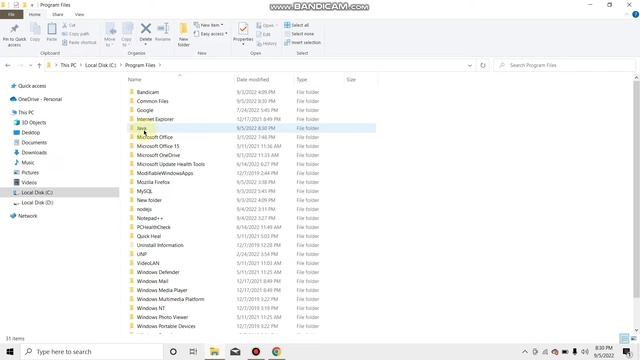Image resolution: width=640 pixels, height=360 pixels.
Task: Click the Help question mark icon
Action: (635, 15)
